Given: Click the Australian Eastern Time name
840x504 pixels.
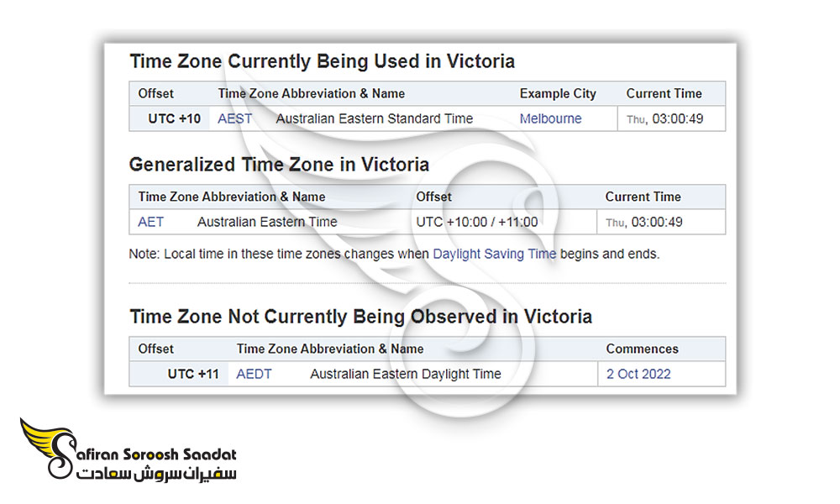Looking at the screenshot, I should coord(266,223).
